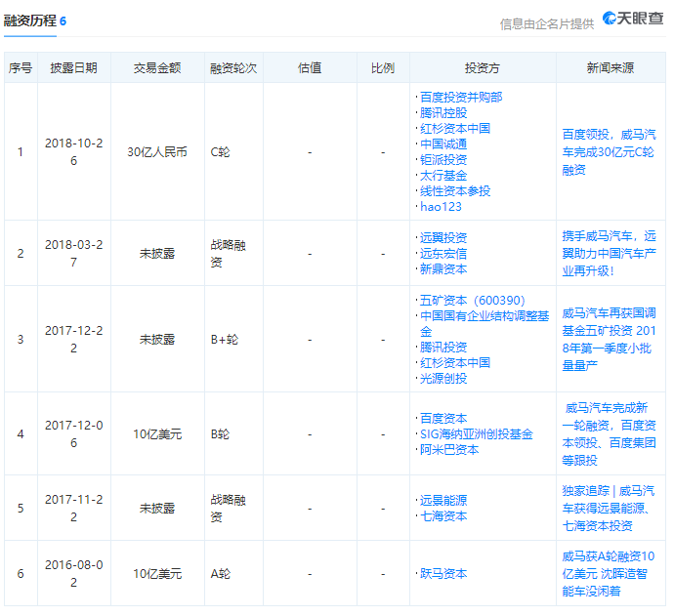Click the 交易金额 column header
This screenshot has width=674, height=616.
pyautogui.click(x=157, y=68)
